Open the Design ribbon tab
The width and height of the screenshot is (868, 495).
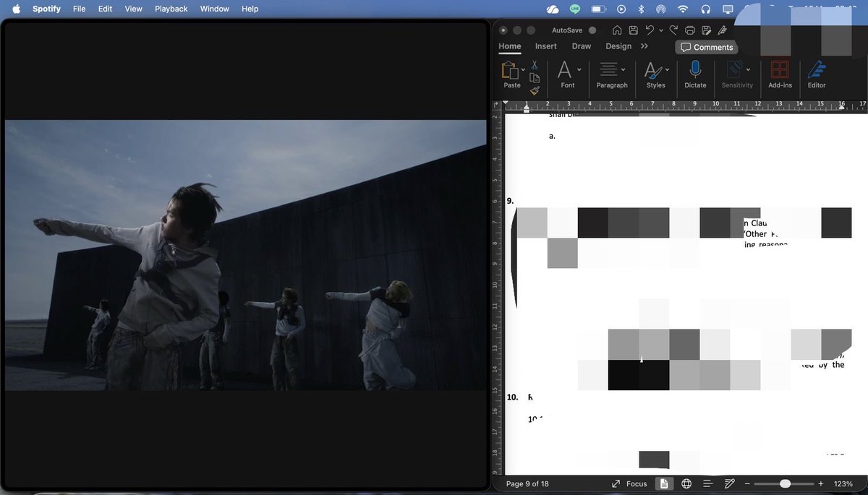point(618,46)
